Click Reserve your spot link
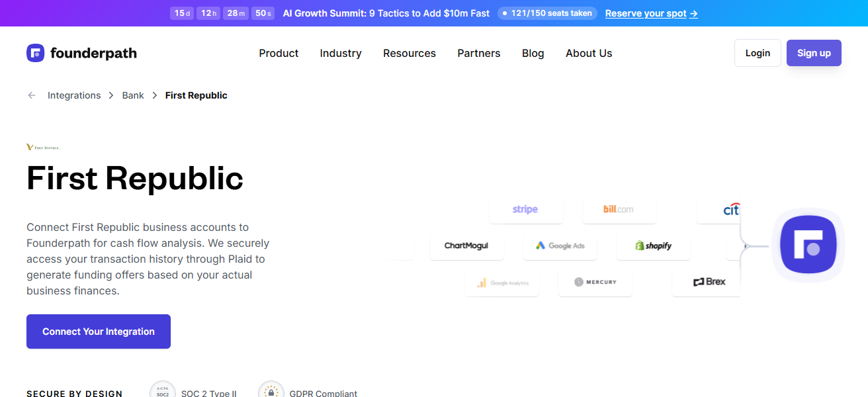The width and height of the screenshot is (868, 397). coord(651,13)
